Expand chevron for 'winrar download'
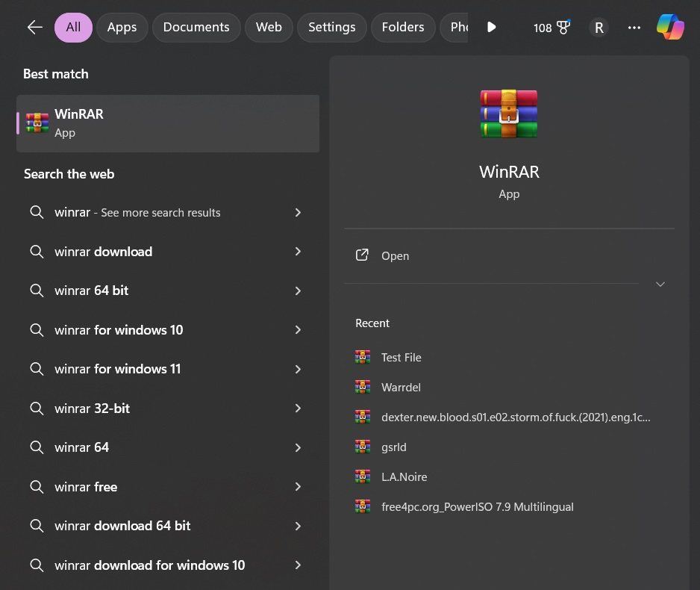This screenshot has height=590, width=700. [x=298, y=252]
